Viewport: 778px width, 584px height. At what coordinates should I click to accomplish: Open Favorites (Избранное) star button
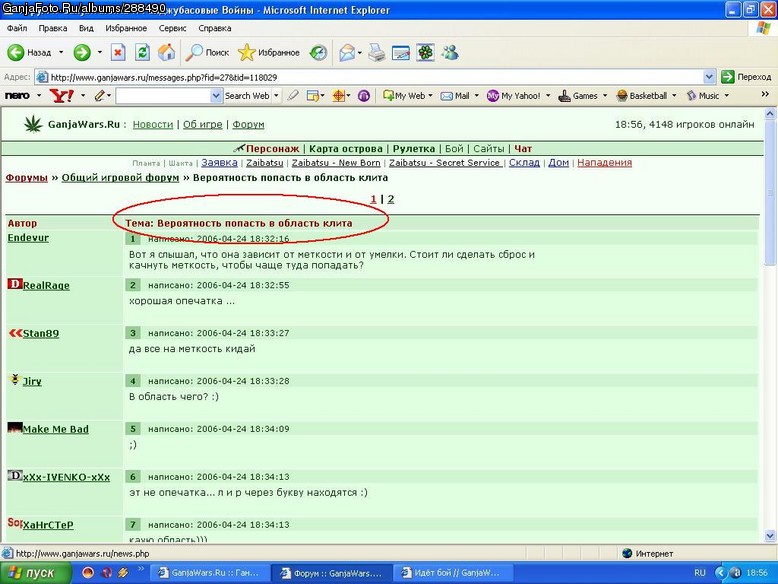click(268, 52)
